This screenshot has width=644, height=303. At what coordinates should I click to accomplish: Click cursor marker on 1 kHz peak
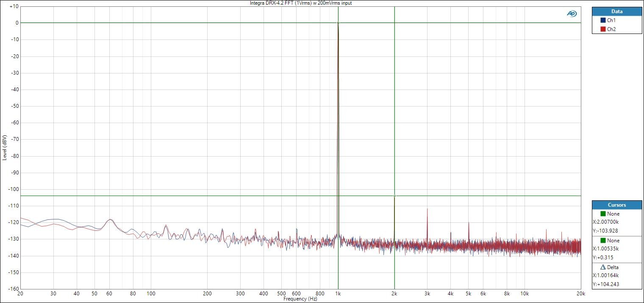[338, 23]
